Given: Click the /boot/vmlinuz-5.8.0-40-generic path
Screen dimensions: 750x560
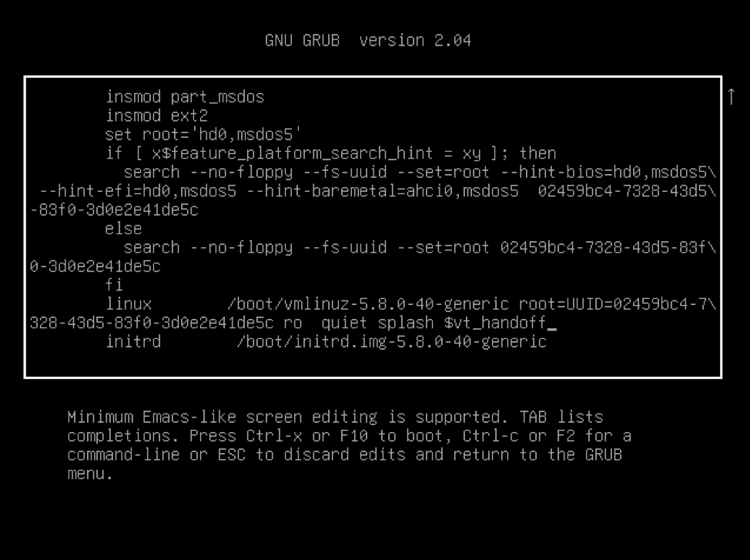Looking at the screenshot, I should pos(368,304).
